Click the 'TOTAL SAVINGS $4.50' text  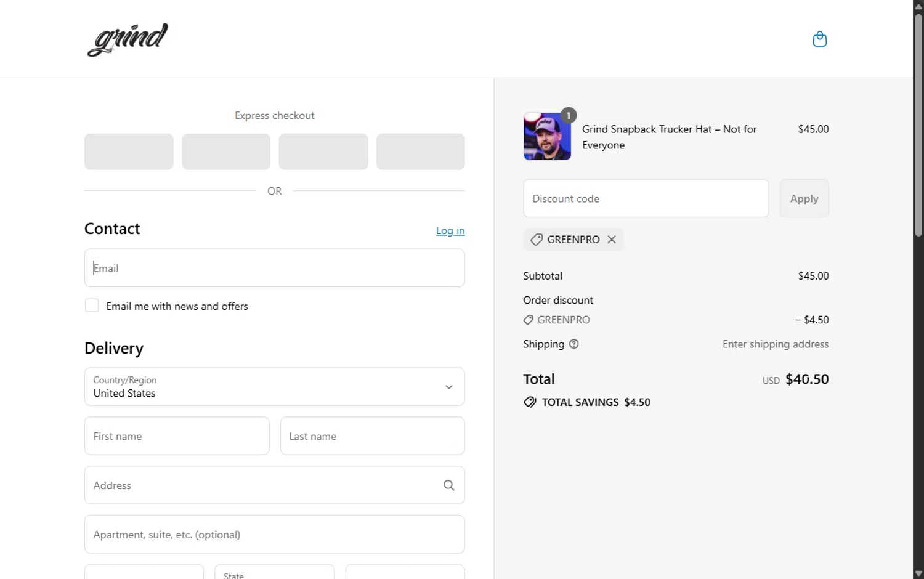596,402
